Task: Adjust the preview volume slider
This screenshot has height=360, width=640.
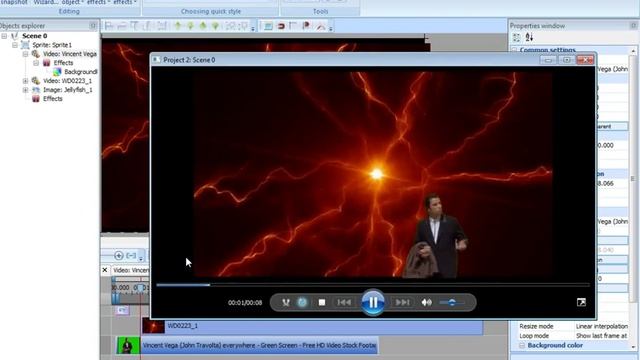Action: [x=452, y=302]
